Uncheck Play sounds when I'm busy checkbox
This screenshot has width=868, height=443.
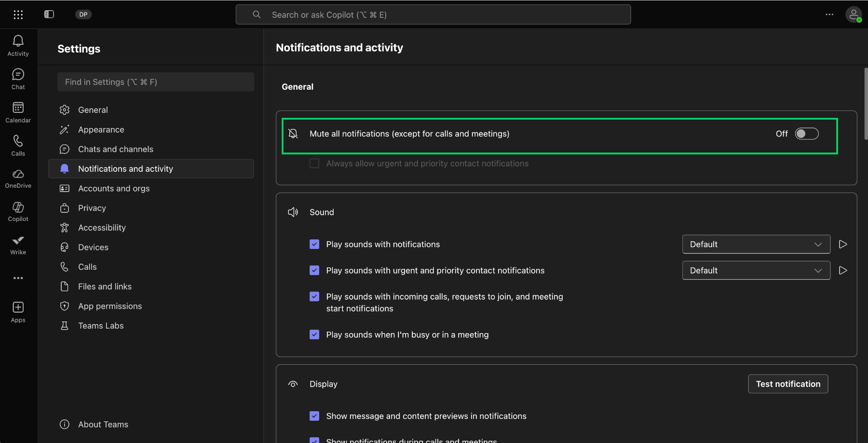pos(314,334)
